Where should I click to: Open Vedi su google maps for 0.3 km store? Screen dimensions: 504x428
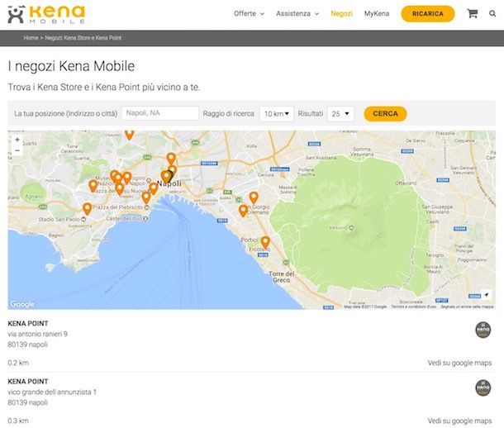(459, 421)
